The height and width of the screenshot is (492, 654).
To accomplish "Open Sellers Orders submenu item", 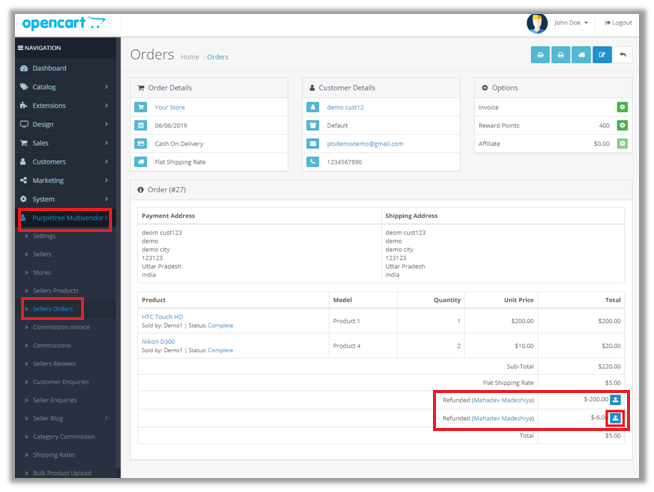I will 53,309.
